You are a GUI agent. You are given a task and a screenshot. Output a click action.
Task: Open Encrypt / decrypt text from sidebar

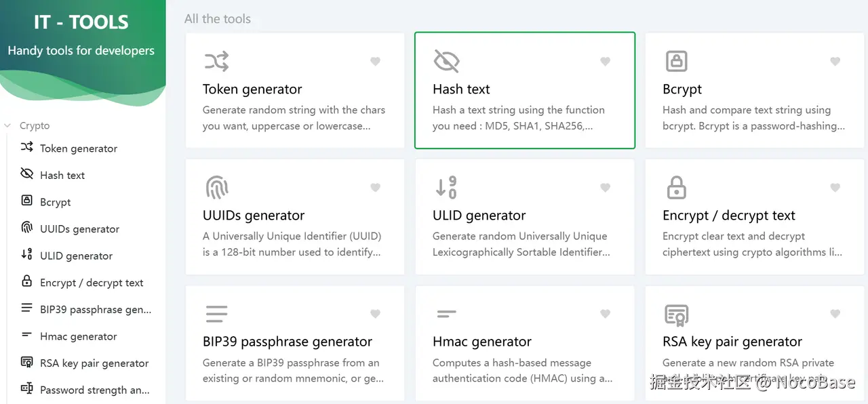tap(92, 283)
